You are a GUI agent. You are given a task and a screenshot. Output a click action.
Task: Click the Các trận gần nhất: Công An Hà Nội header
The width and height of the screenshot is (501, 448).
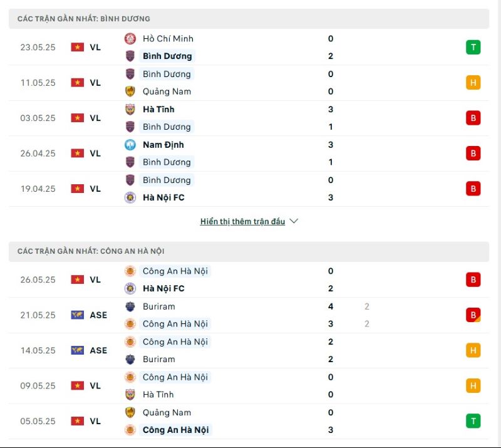click(91, 251)
